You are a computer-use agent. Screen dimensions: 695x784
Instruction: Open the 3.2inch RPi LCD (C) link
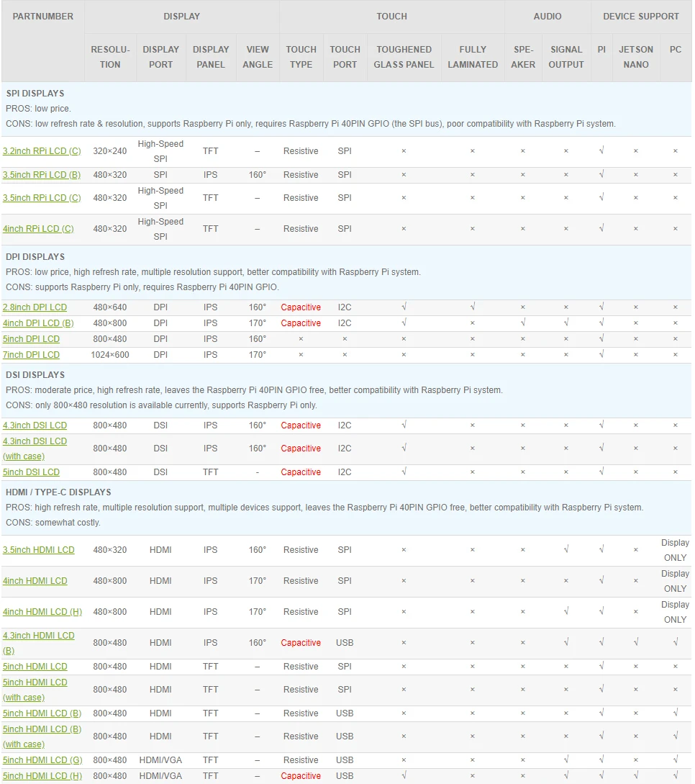[42, 151]
